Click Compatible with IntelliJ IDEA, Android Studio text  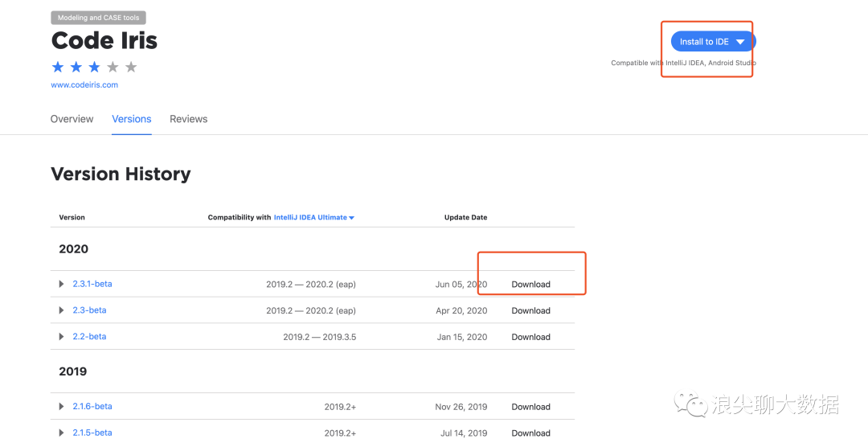[684, 64]
